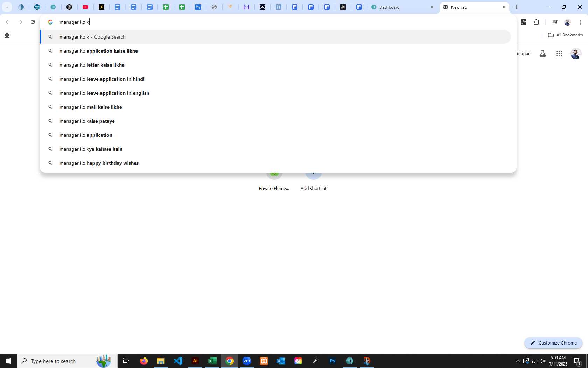
Task: Open Search Labs flask icon
Action: point(542,54)
